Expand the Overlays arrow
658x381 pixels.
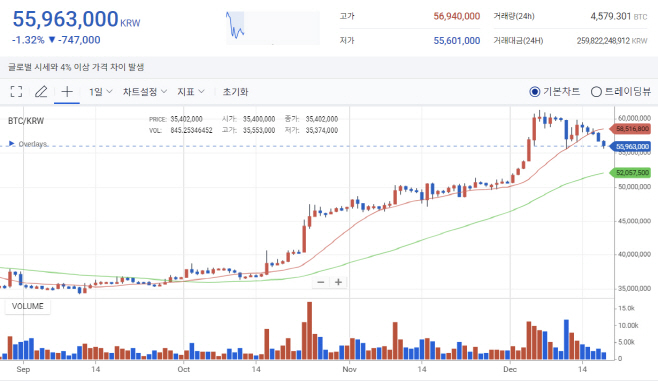pyautogui.click(x=12, y=144)
